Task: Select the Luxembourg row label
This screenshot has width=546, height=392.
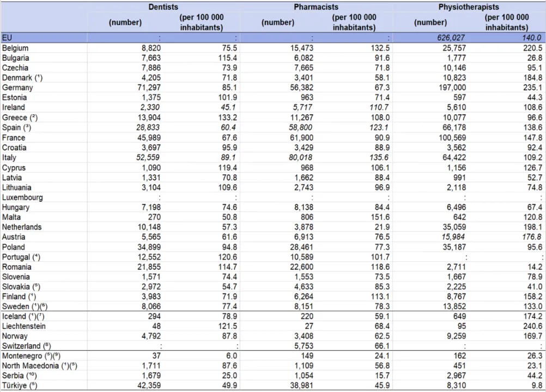Action: (22, 197)
